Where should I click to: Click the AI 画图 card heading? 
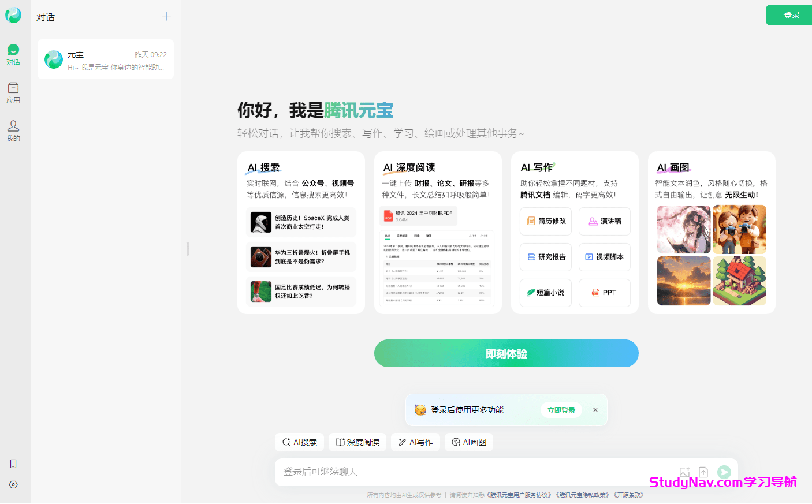673,167
